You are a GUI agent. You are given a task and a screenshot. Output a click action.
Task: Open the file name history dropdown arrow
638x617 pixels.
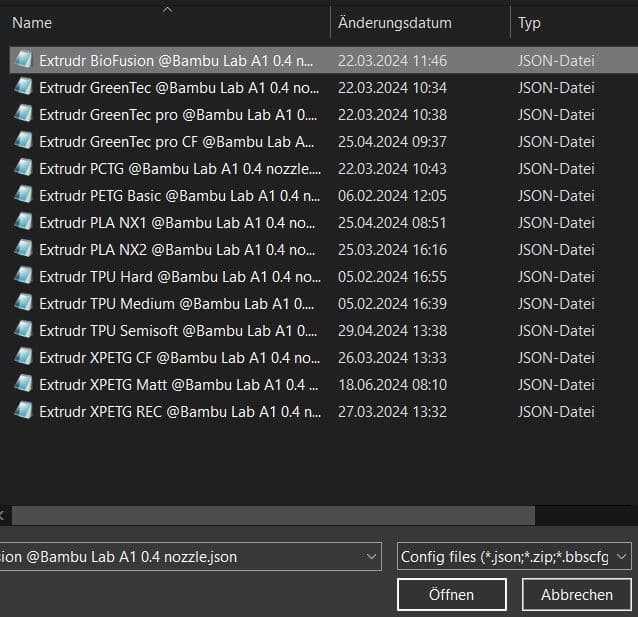(x=371, y=556)
